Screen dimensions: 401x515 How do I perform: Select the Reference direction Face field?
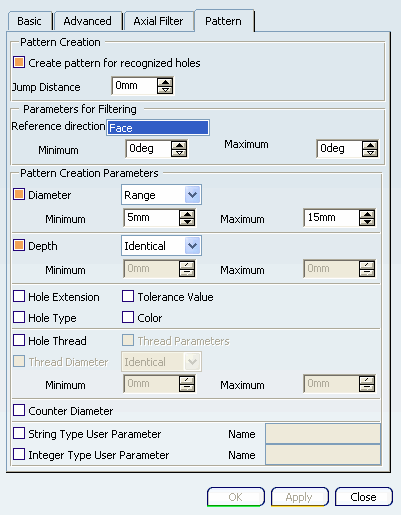[x=158, y=128]
